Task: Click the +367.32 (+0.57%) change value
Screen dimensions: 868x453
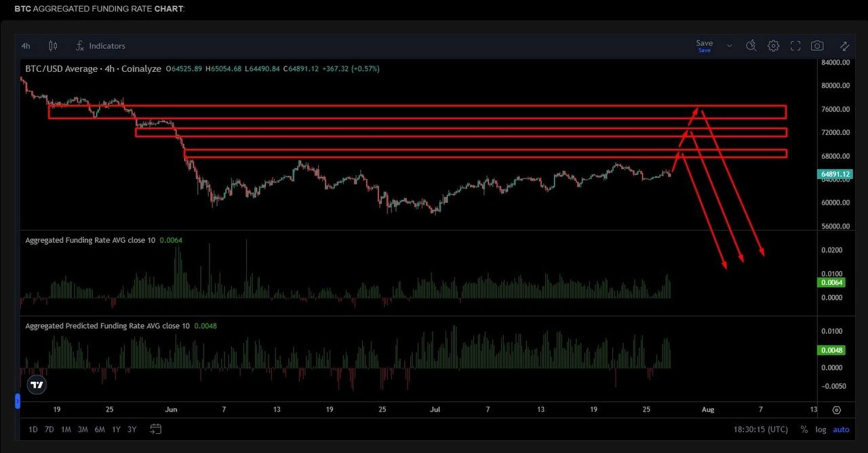Action: pyautogui.click(x=351, y=68)
